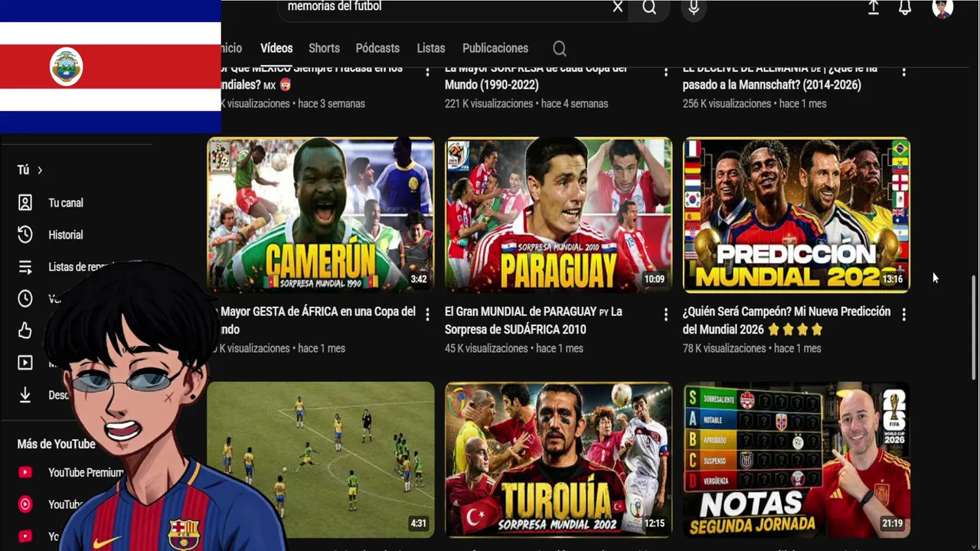
Task: Open liked videos via the thumbs-up icon
Action: click(25, 331)
